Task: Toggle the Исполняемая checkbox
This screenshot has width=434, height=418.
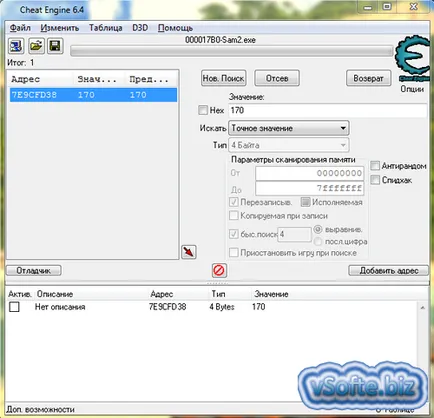Action: [x=305, y=202]
